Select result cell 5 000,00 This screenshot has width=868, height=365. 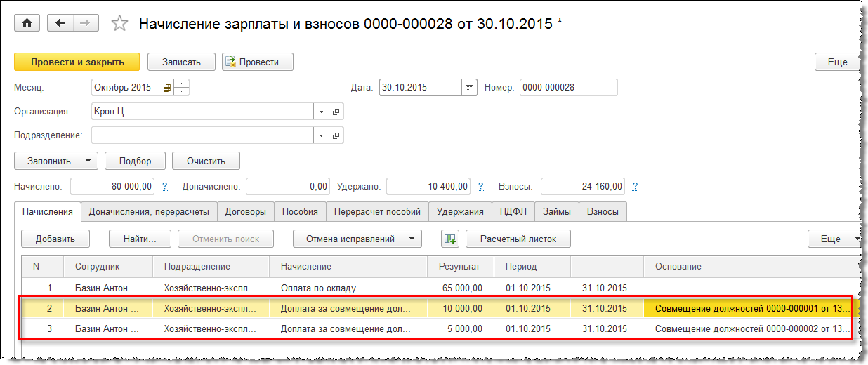(461, 328)
